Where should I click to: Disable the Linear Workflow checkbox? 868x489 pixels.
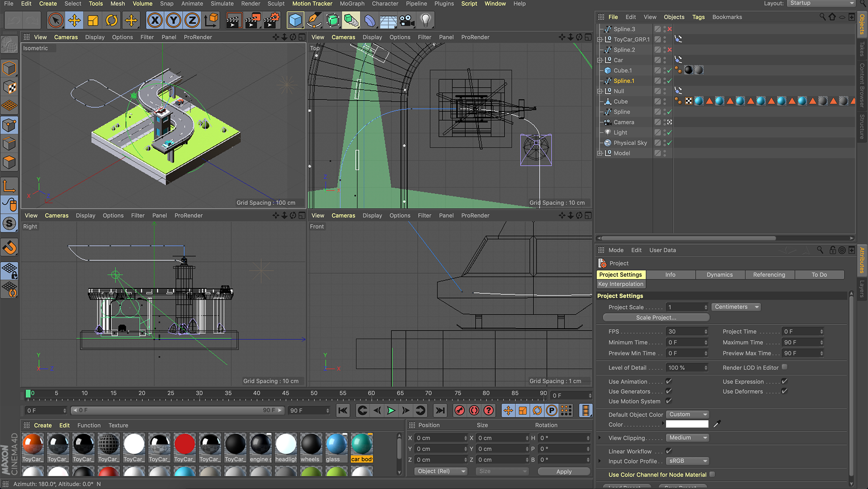click(x=669, y=451)
